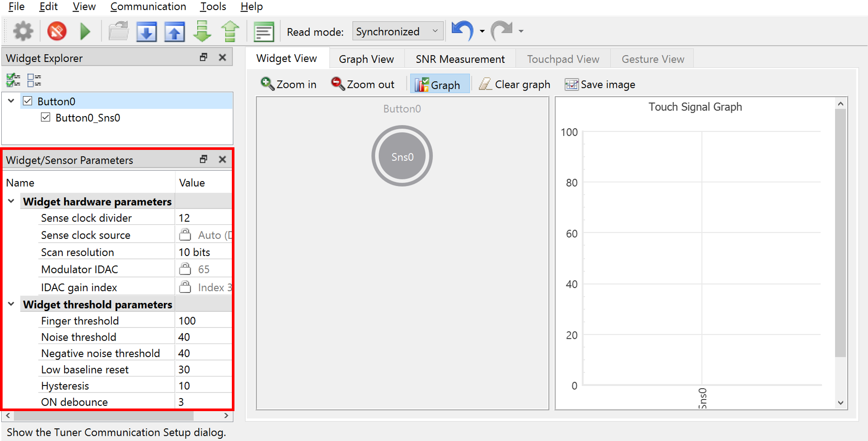Click the IDAC gain index lock icon

pos(185,287)
